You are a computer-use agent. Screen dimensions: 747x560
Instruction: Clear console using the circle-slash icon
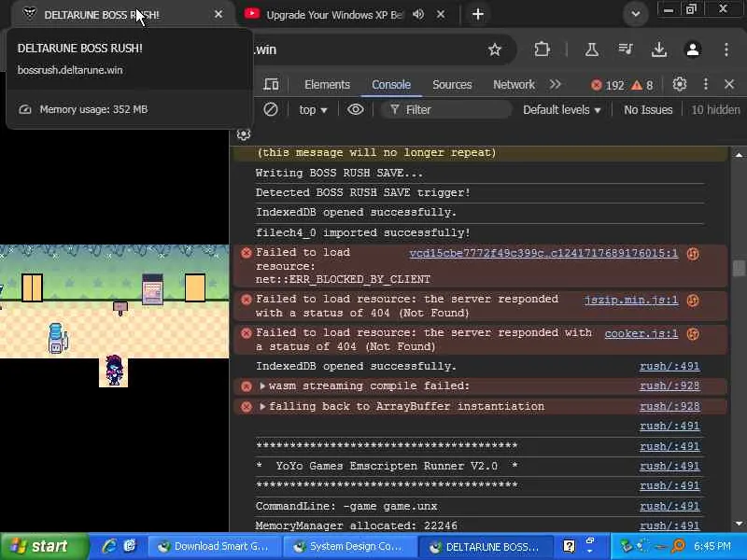(271, 109)
